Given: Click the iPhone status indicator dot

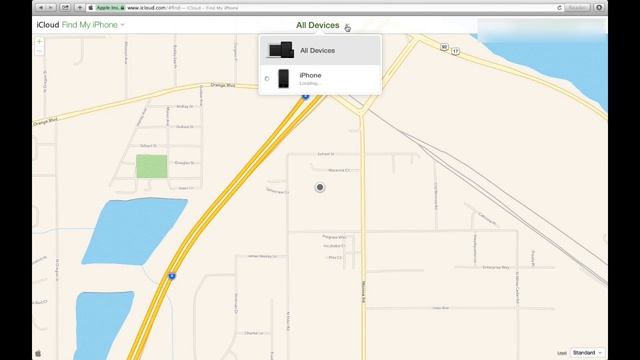Looking at the screenshot, I should click(267, 79).
